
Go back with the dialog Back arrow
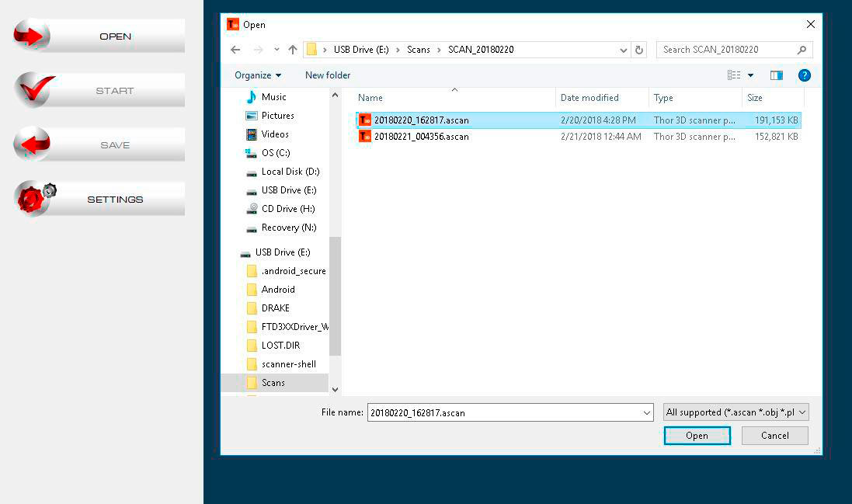click(235, 50)
